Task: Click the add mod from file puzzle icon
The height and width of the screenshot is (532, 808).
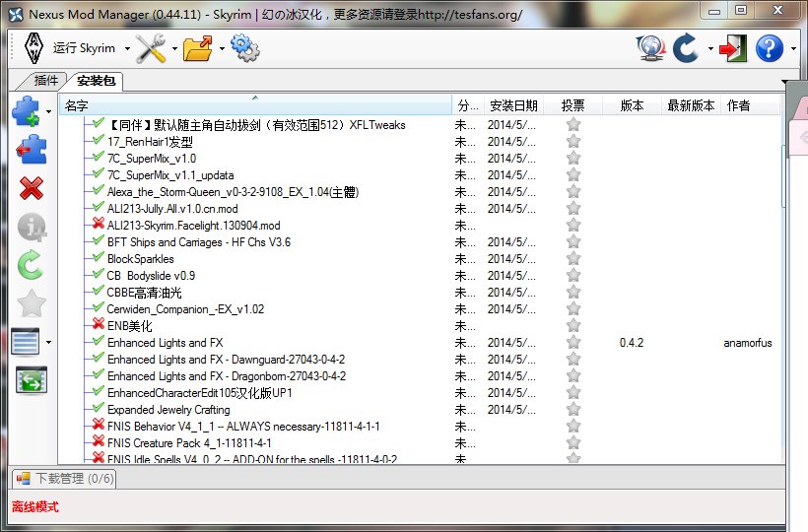Action: [x=27, y=113]
